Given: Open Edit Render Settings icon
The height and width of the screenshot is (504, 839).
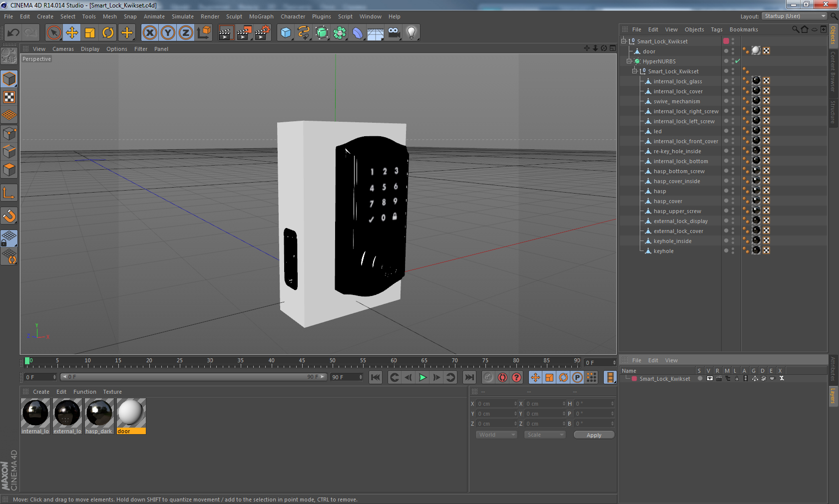Looking at the screenshot, I should coord(263,33).
